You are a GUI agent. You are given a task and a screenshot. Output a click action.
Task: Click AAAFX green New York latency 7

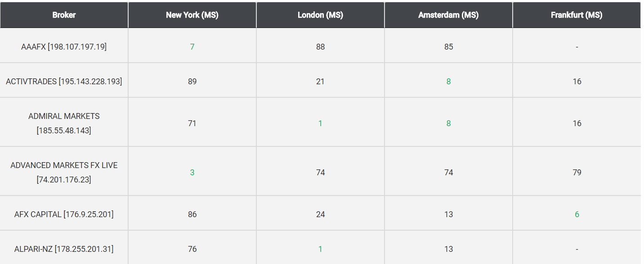(x=192, y=46)
